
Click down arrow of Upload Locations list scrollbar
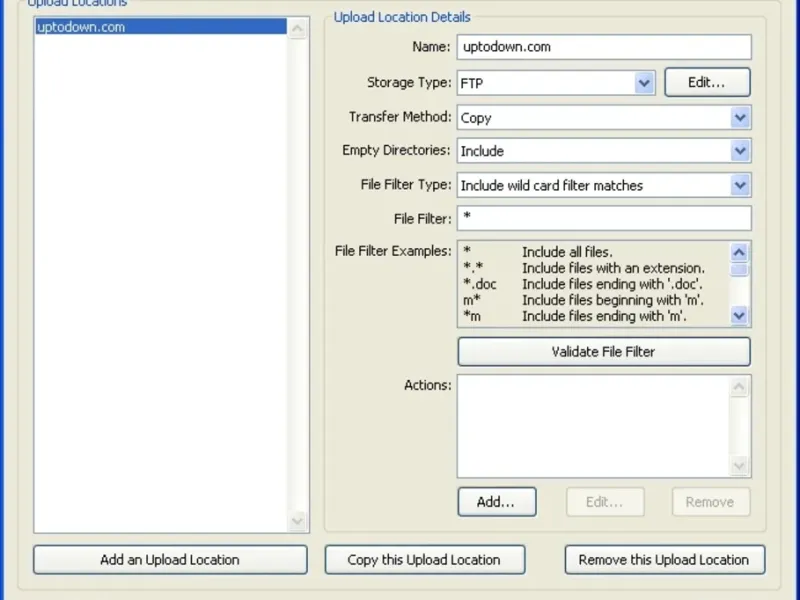click(297, 521)
